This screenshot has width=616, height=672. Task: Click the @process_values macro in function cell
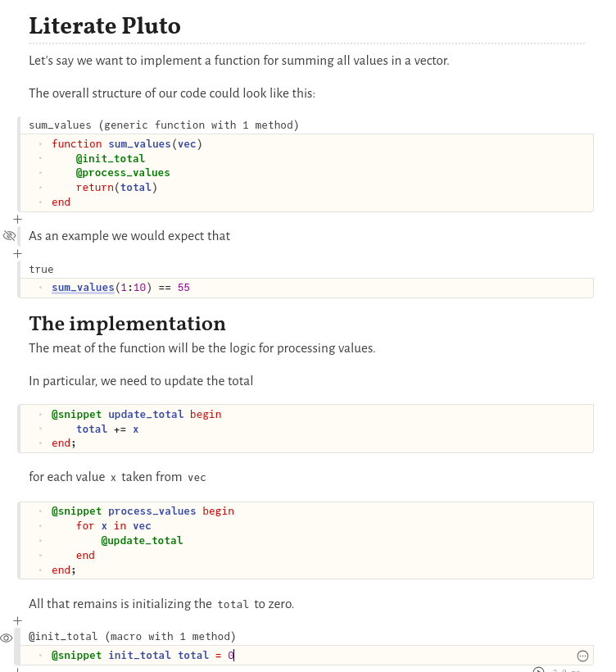123,173
